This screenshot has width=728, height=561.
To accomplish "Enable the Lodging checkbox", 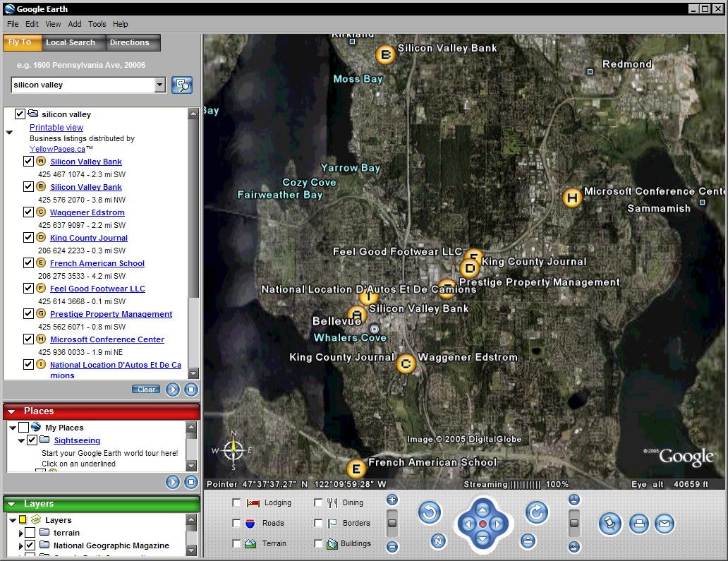I will pyautogui.click(x=237, y=502).
